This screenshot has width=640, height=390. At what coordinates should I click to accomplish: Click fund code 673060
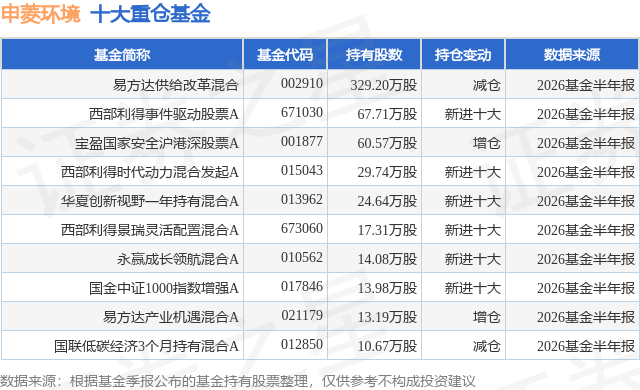pyautogui.click(x=302, y=228)
